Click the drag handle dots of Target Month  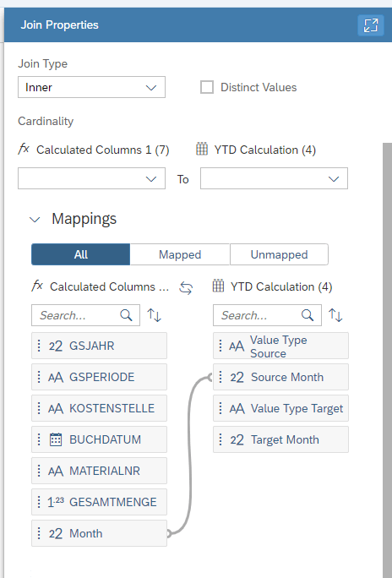pos(220,439)
